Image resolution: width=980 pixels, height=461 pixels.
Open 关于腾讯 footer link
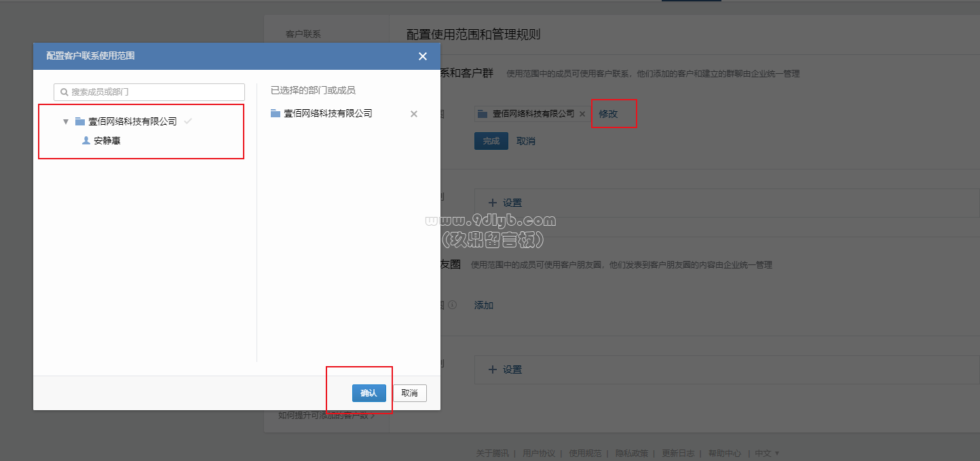point(492,453)
